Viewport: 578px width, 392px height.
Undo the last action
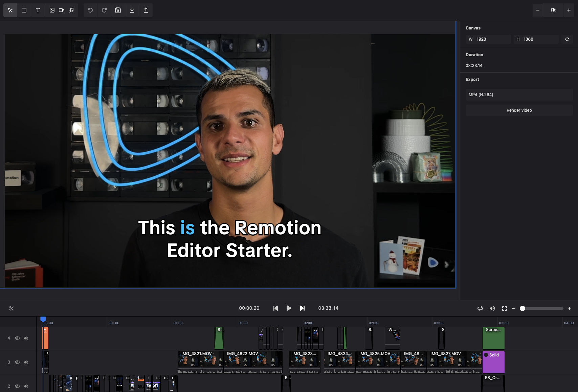pos(90,10)
